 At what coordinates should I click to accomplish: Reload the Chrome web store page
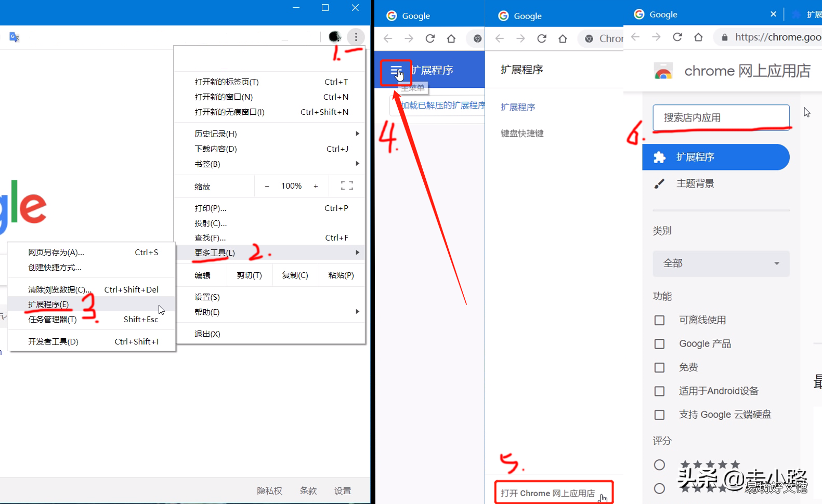coord(677,37)
